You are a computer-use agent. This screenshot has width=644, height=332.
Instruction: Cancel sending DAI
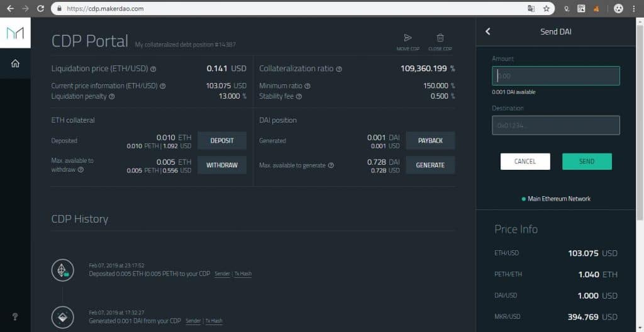click(x=525, y=162)
